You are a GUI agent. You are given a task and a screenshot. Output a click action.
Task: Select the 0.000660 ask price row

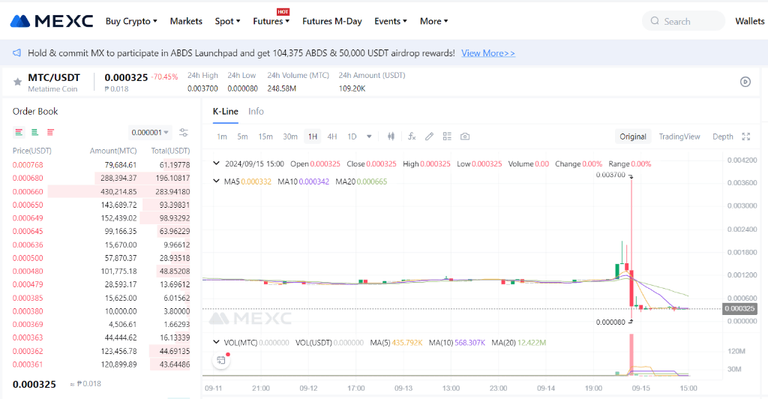(x=101, y=191)
